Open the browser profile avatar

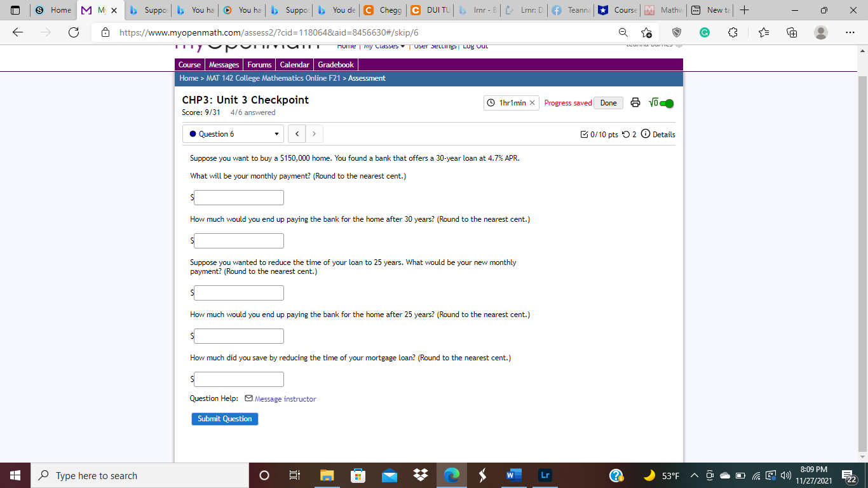[821, 32]
